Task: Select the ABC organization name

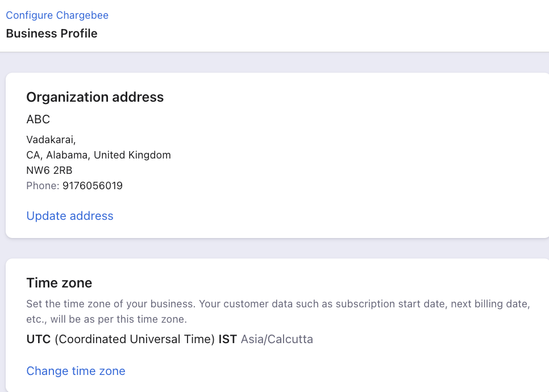Action: click(x=38, y=119)
